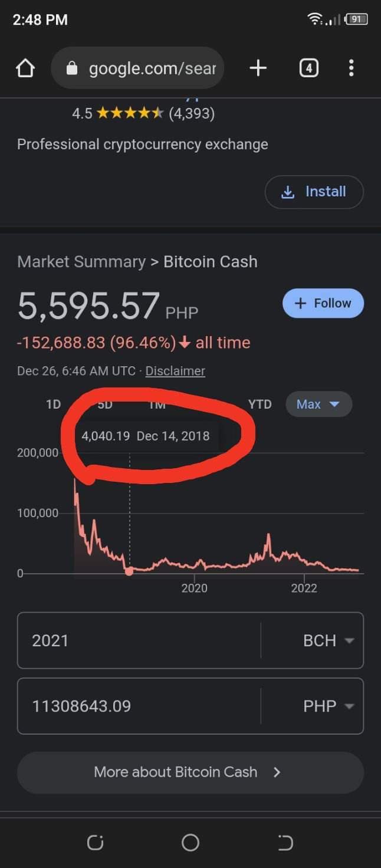Image resolution: width=381 pixels, height=868 pixels.
Task: Select the 1D chart range
Action: tap(54, 405)
